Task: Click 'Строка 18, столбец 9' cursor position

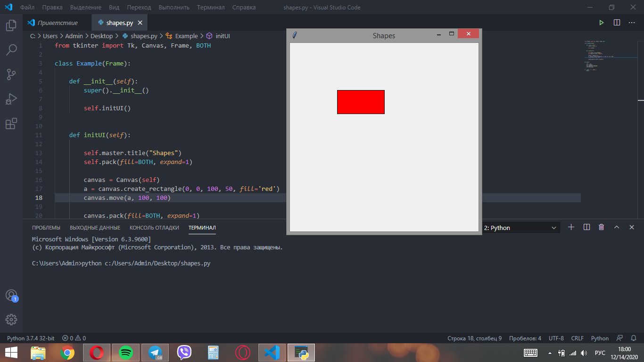Action: (x=474, y=338)
